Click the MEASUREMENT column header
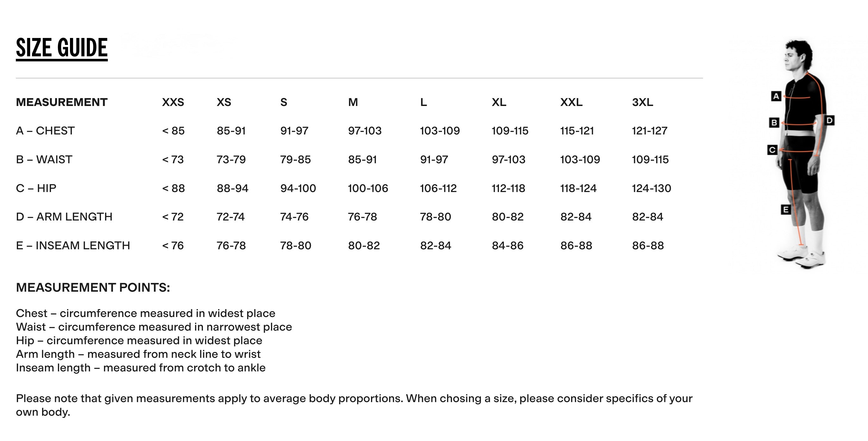868x441 pixels. click(62, 102)
